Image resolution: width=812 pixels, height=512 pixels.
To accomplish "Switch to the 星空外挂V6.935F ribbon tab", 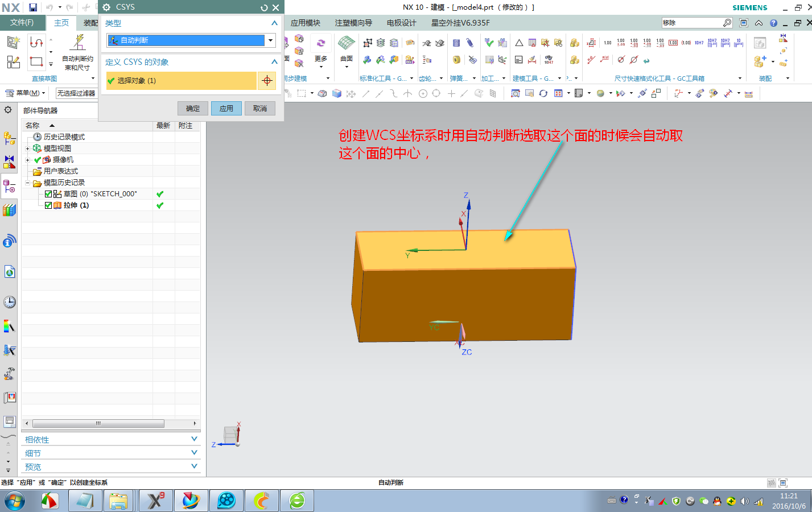I will tap(460, 23).
